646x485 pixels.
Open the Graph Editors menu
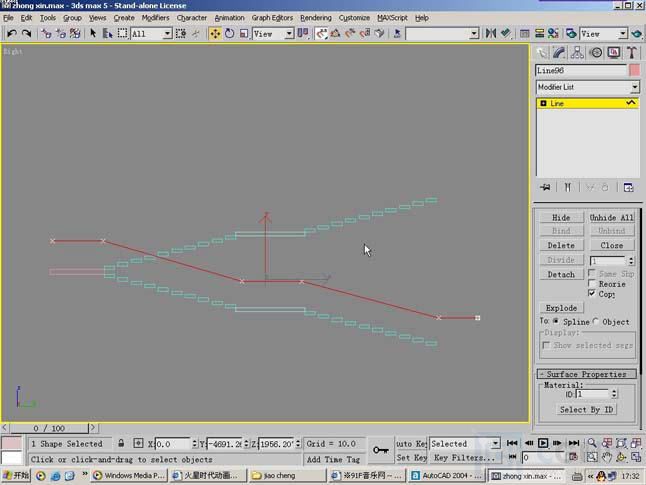point(272,18)
